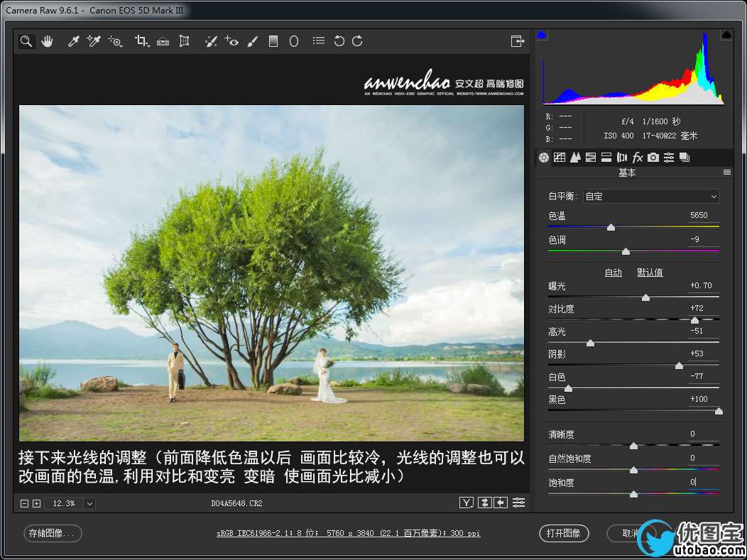Image resolution: width=747 pixels, height=560 pixels.
Task: Open the sRGB workflow options link
Action: click(348, 533)
